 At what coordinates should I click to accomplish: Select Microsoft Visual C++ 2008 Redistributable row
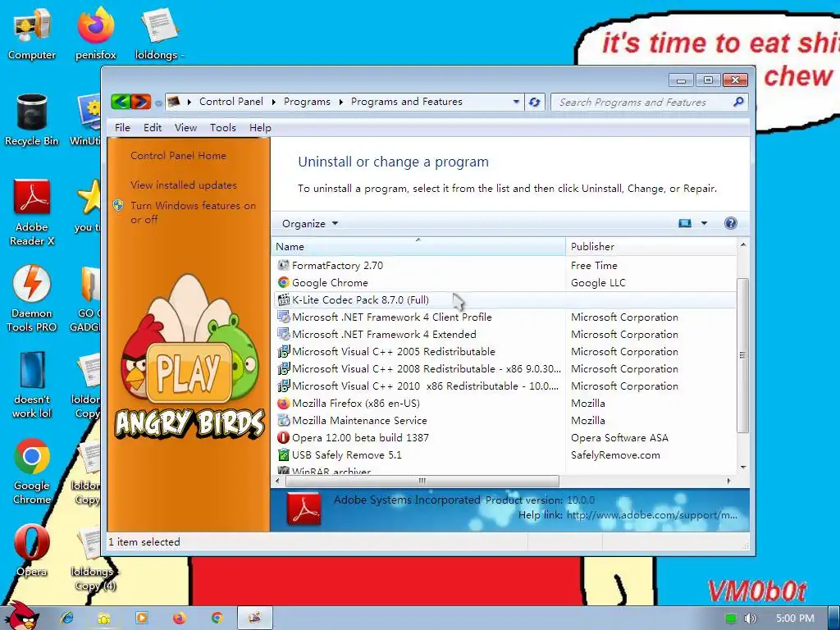504,368
